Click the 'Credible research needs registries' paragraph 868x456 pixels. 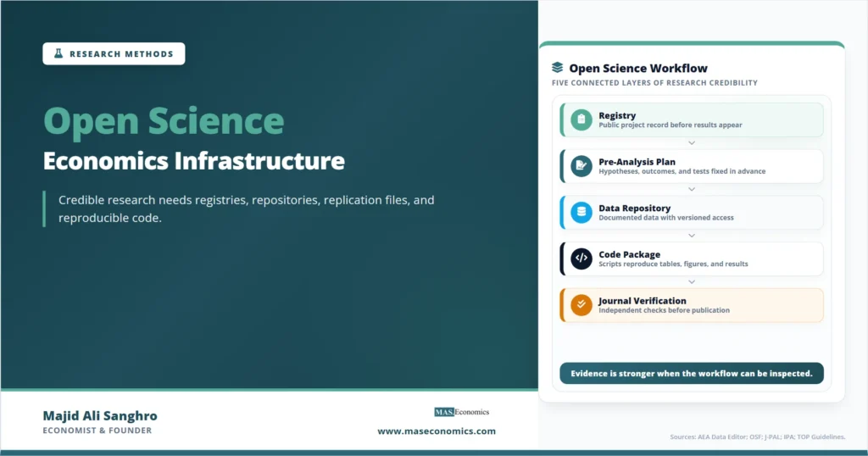(247, 209)
